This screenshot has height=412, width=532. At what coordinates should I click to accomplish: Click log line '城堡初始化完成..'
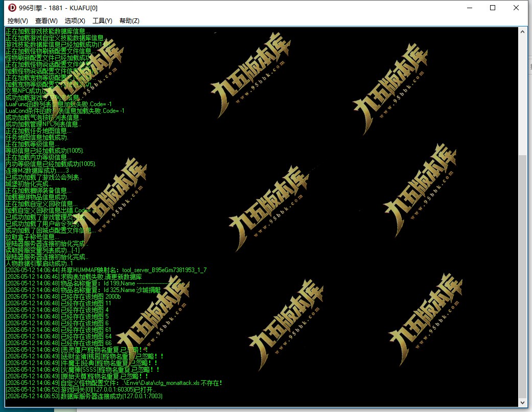pos(29,184)
